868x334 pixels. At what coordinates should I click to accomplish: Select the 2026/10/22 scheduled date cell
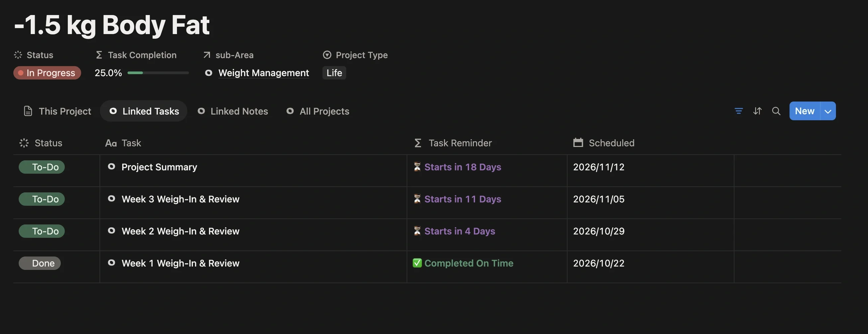(x=650, y=267)
